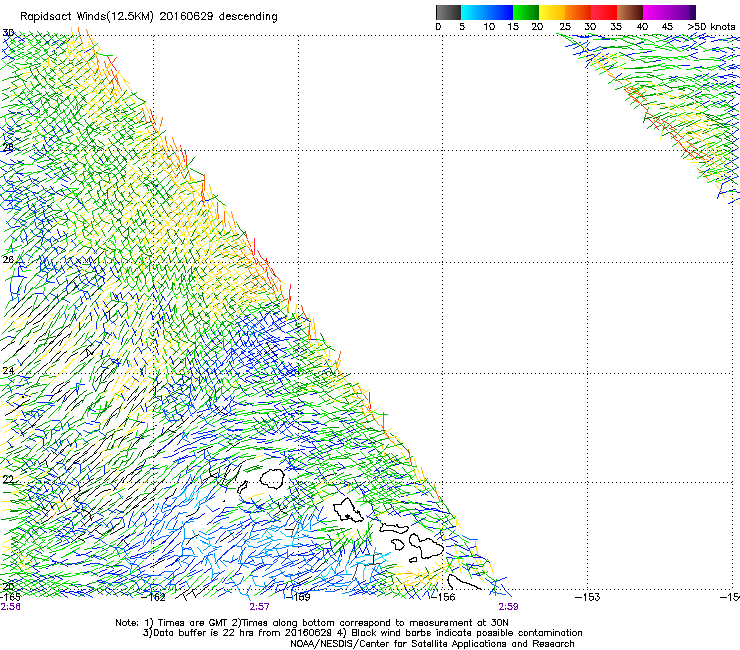
Task: Click the Rapidsact Winds(12.5KM) title text
Action: (x=149, y=17)
